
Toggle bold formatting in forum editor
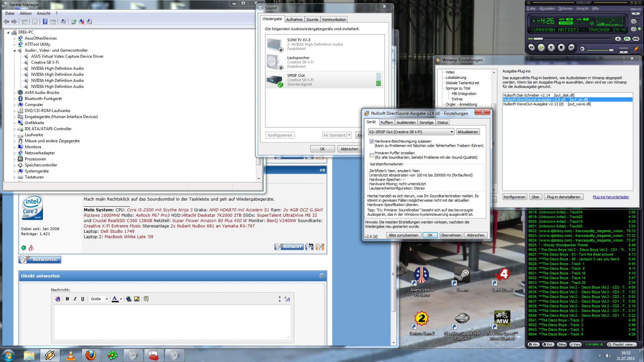[67, 299]
